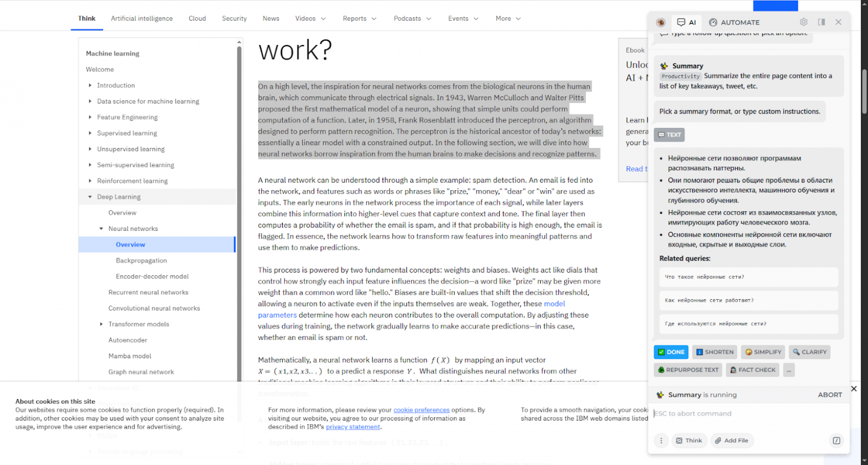868x465 pixels.
Task: Show more actions with the ellipsis button
Action: 789,370
